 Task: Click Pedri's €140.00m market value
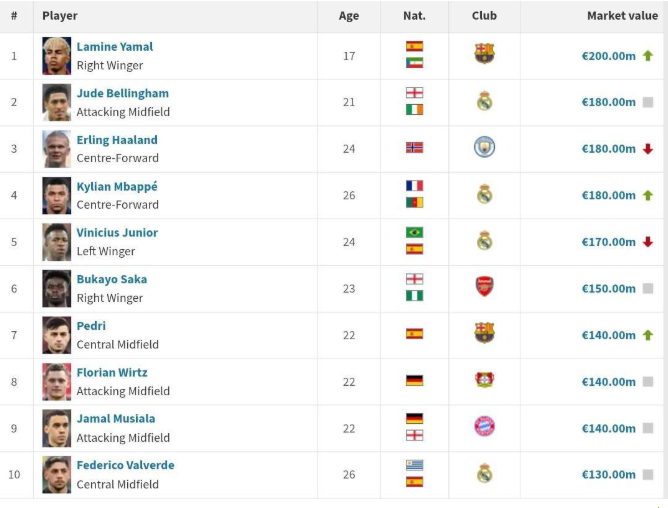pos(609,335)
